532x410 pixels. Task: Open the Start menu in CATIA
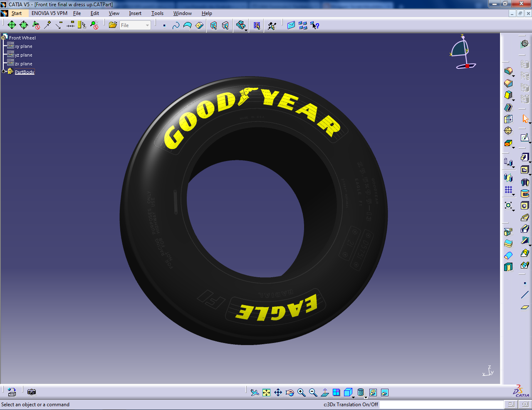16,13
